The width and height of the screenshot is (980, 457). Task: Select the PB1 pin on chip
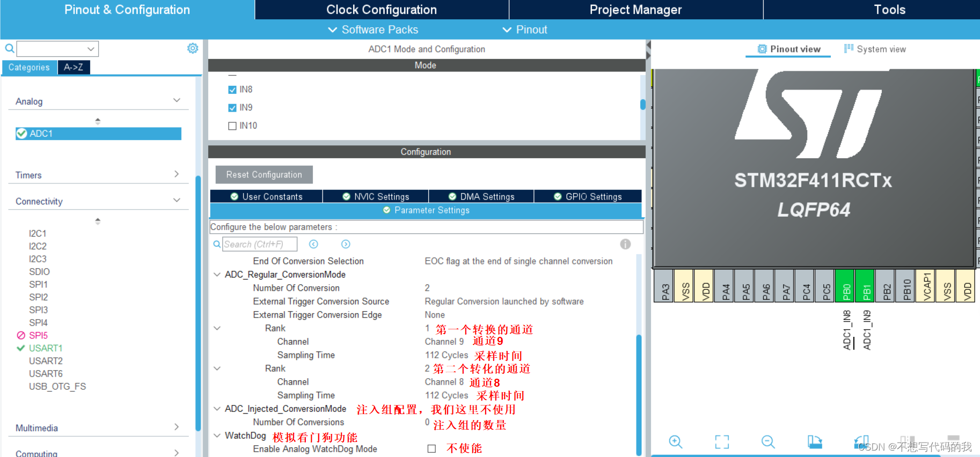(x=866, y=286)
